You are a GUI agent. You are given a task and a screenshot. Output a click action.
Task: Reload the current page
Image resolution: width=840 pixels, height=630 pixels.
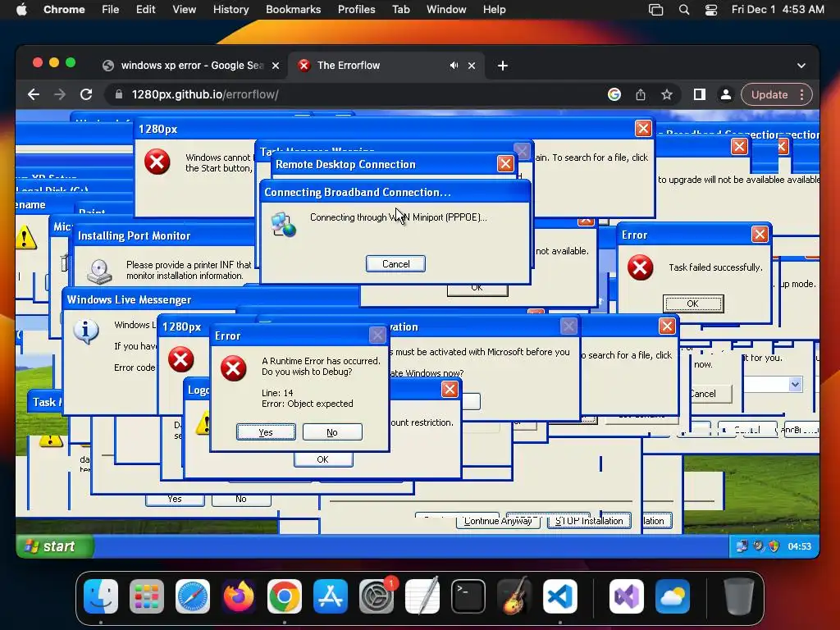86,95
